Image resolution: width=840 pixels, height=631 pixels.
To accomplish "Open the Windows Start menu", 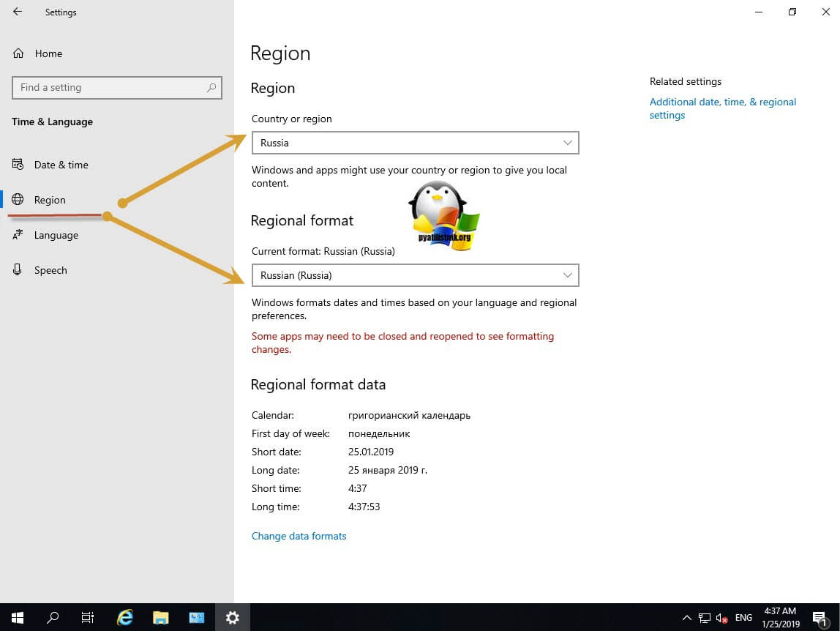I will [x=18, y=617].
